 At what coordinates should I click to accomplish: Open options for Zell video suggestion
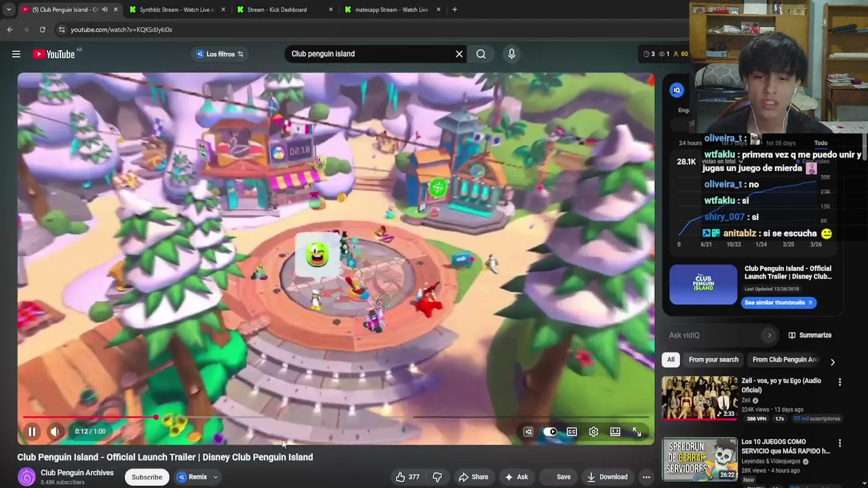[840, 382]
